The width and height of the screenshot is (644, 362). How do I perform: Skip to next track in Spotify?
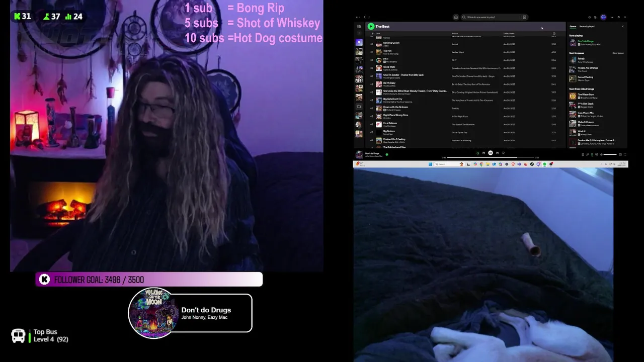(498, 153)
